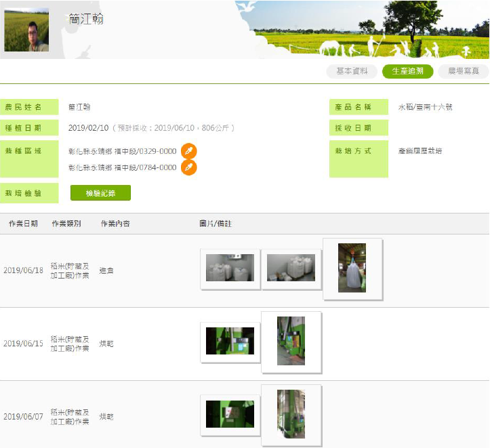490x448 pixels.
Task: Click the 作業類別 column header
Action: pos(66,224)
